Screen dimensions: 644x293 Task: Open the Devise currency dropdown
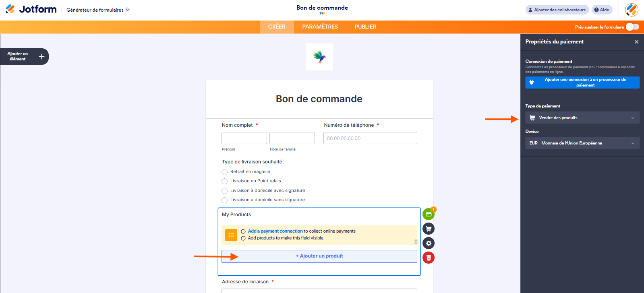click(x=582, y=143)
